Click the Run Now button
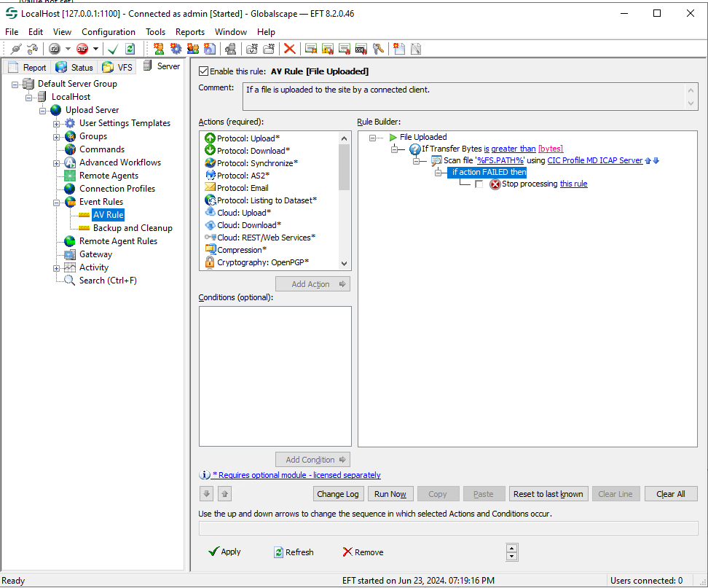 [390, 493]
